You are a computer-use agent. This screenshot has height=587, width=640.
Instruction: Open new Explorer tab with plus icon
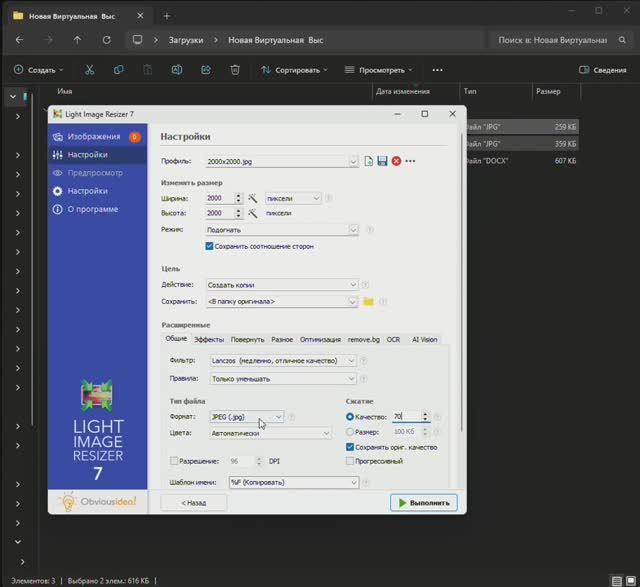pos(167,16)
